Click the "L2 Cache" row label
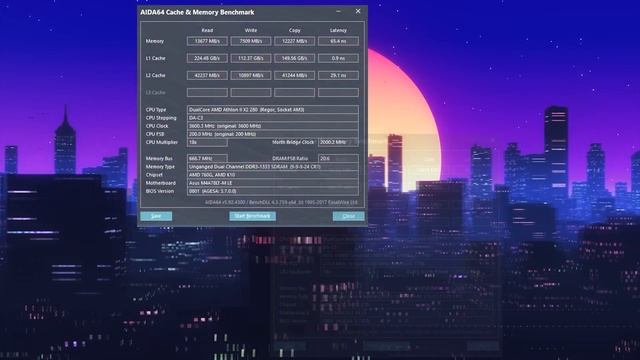Viewport: 640px width, 360px height. tap(156, 76)
